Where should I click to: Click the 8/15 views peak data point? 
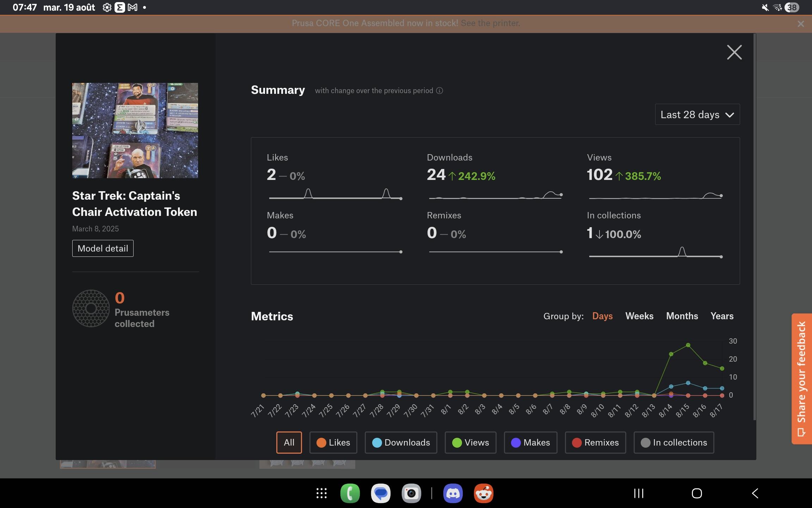[688, 345]
